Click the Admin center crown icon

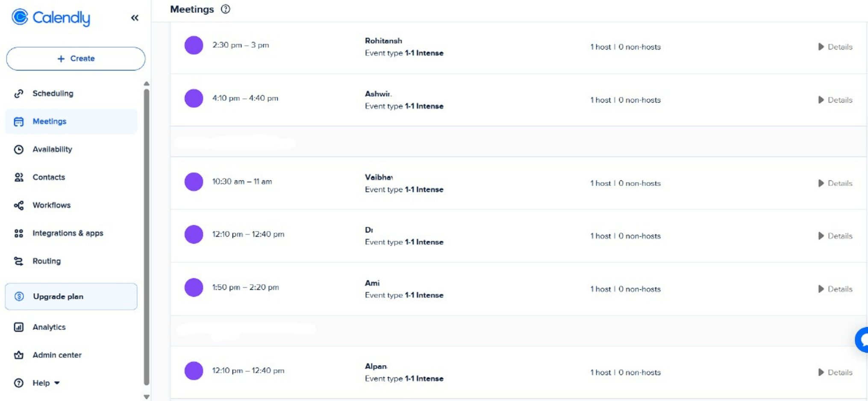point(18,355)
